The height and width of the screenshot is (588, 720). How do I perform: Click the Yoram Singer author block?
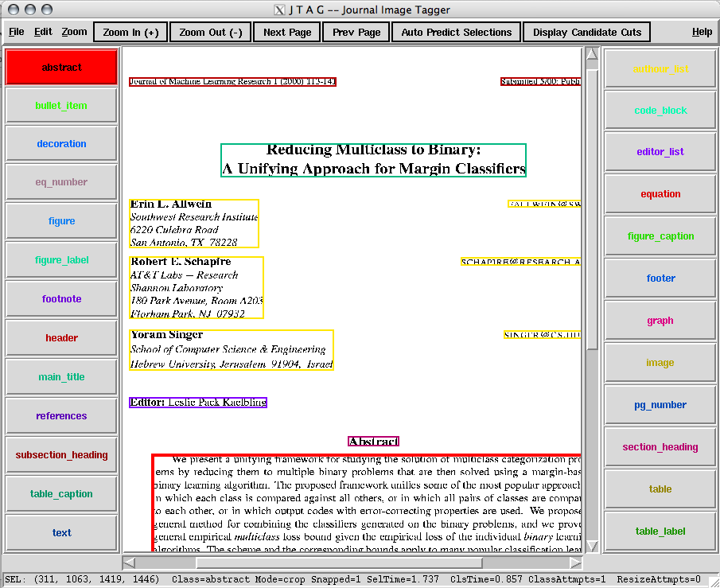(232, 350)
